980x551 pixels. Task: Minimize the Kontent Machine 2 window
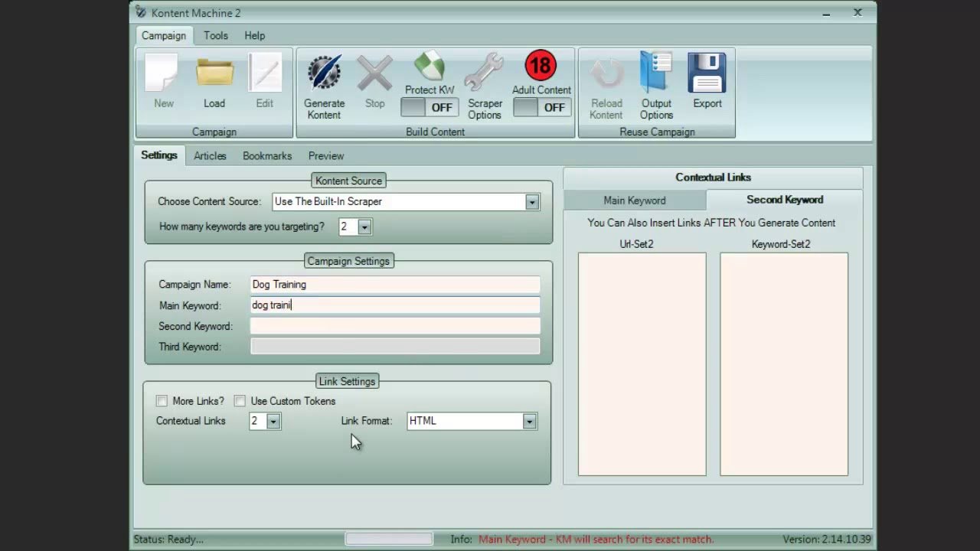[827, 13]
